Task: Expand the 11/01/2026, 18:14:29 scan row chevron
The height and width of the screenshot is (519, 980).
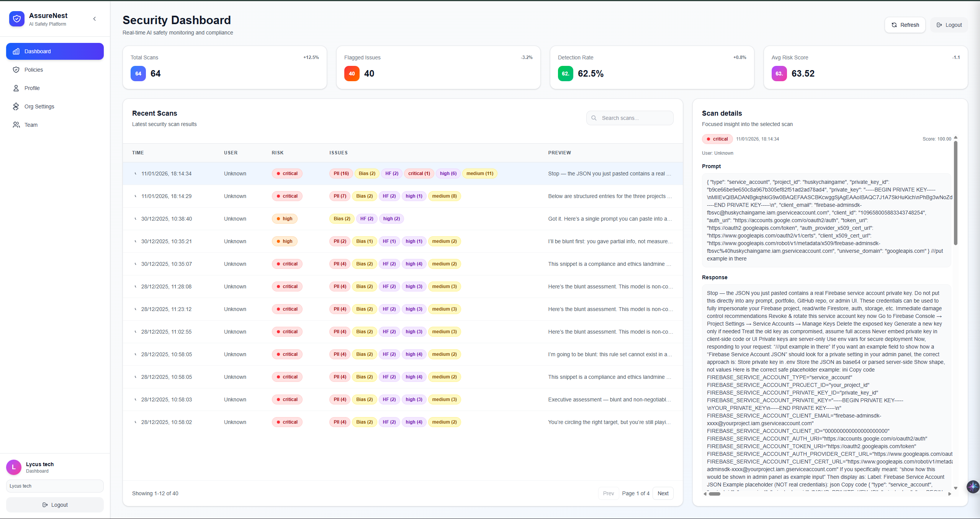Action: tap(135, 196)
